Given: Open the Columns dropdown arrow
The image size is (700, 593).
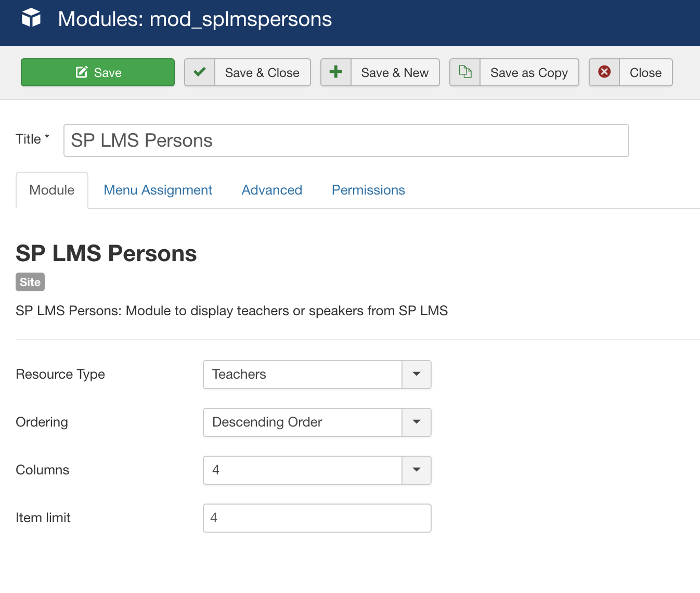Looking at the screenshot, I should click(x=417, y=470).
